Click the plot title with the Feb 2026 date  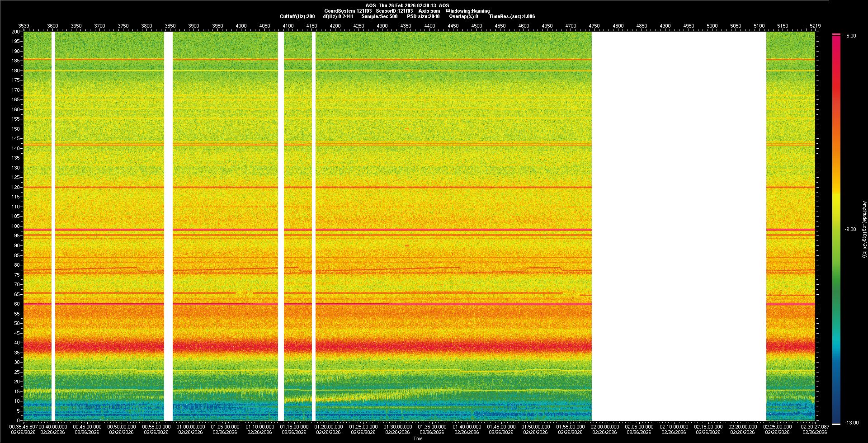(x=407, y=6)
